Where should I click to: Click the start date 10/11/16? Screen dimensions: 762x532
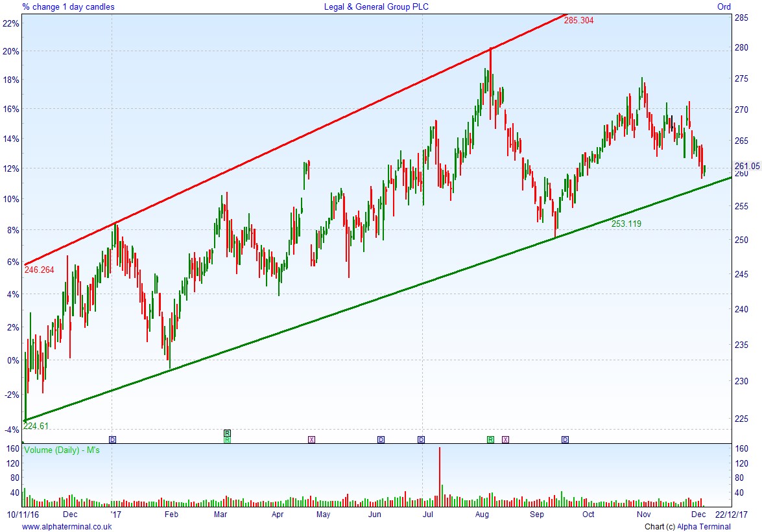click(x=23, y=514)
